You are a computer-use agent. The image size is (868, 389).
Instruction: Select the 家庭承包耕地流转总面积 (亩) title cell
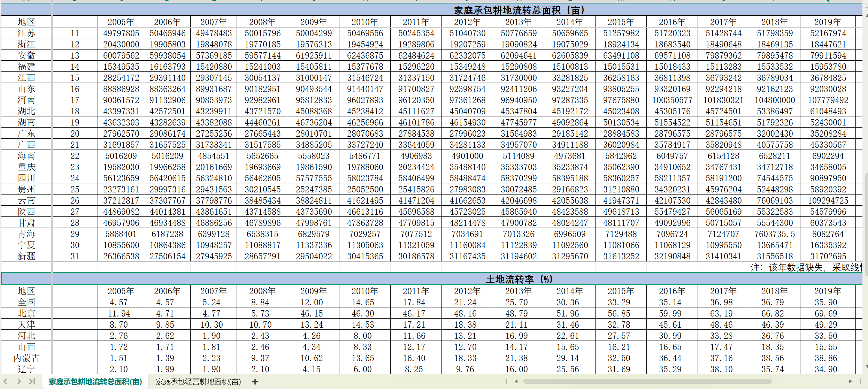519,10
